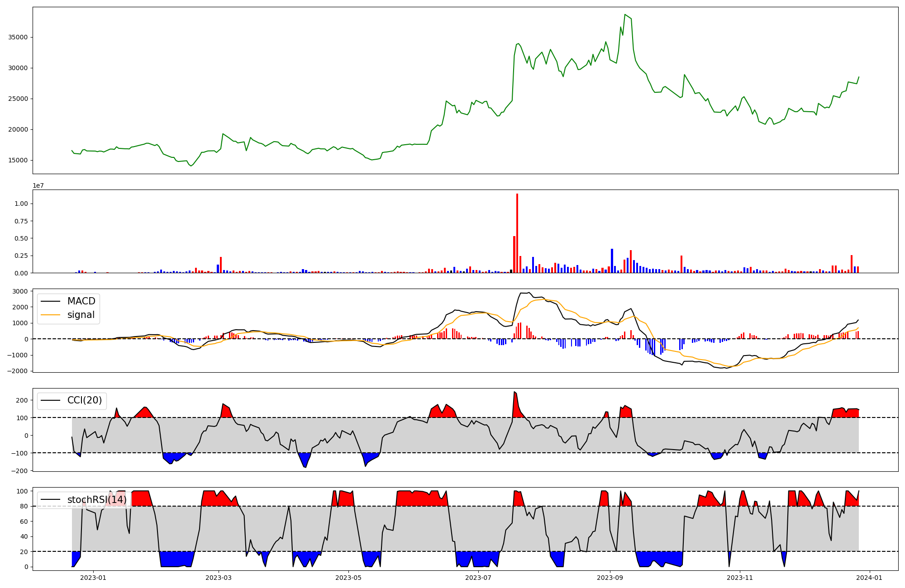Click the CCI(20) legend entry
The height and width of the screenshot is (588, 905).
[85, 400]
